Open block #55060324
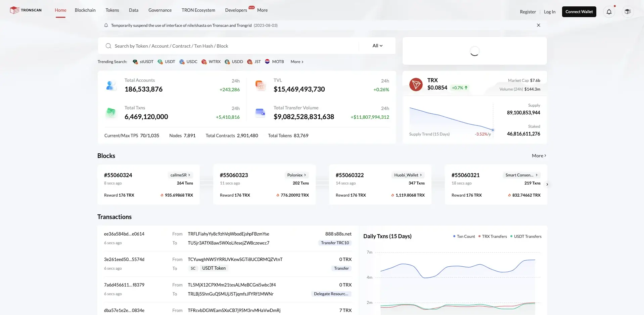This screenshot has height=315, width=644. point(118,175)
